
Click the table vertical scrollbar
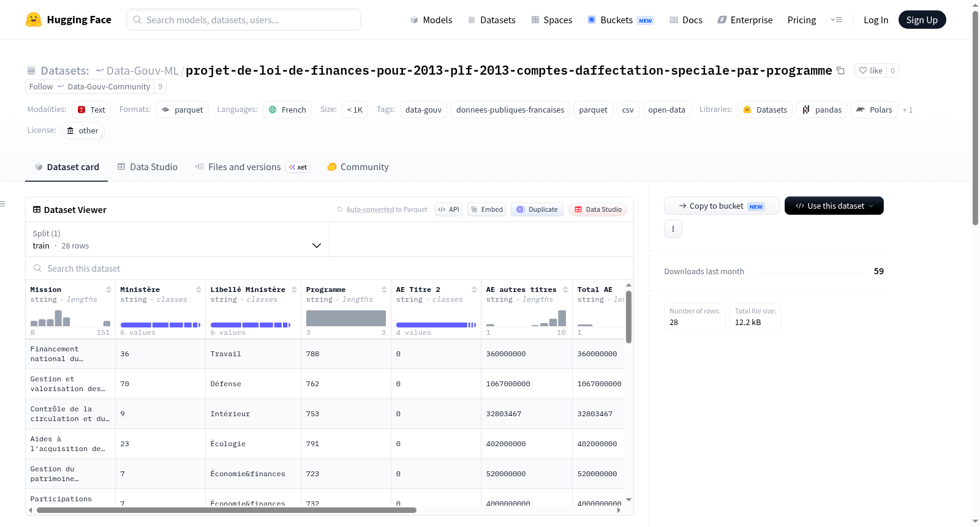coord(628,316)
